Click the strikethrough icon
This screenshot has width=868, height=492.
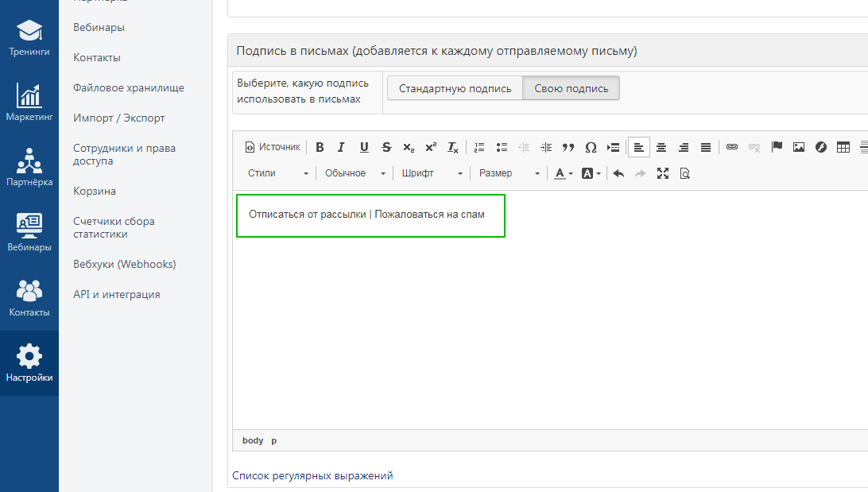(x=386, y=147)
